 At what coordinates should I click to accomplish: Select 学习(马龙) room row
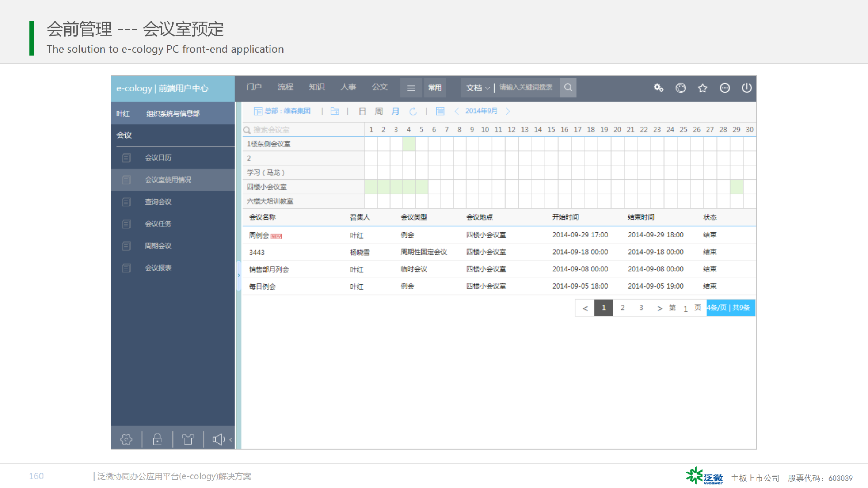tap(304, 173)
